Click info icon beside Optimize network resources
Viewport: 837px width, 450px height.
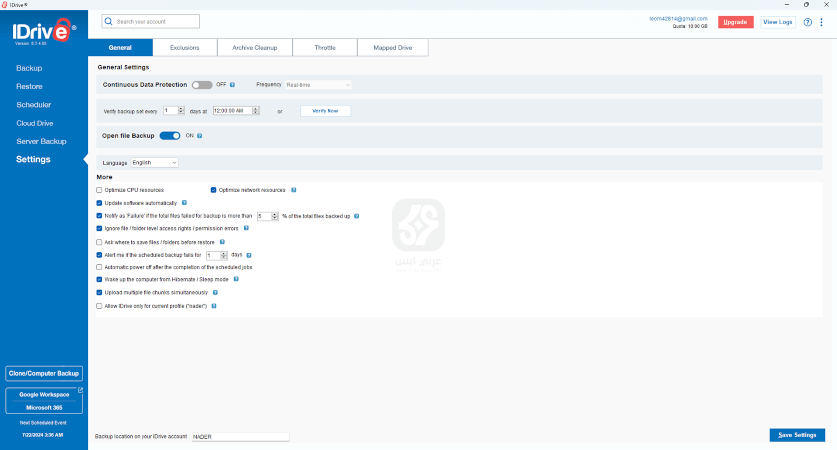point(293,189)
